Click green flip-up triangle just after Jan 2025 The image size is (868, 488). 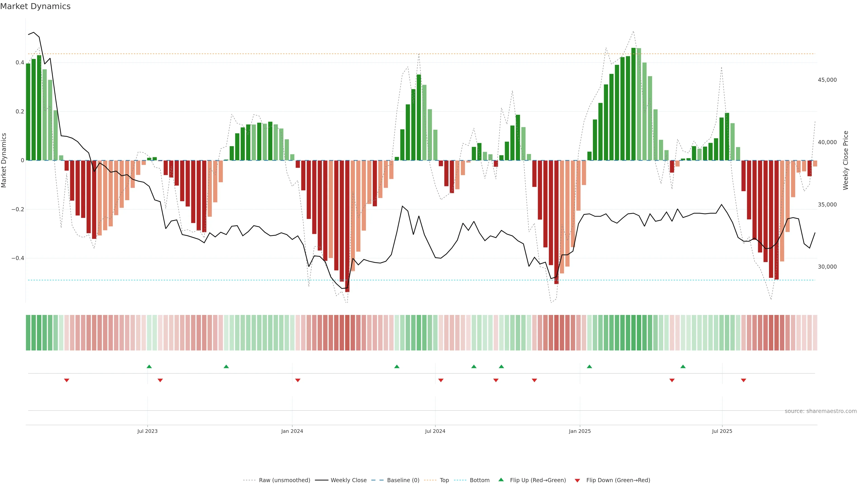pos(589,366)
